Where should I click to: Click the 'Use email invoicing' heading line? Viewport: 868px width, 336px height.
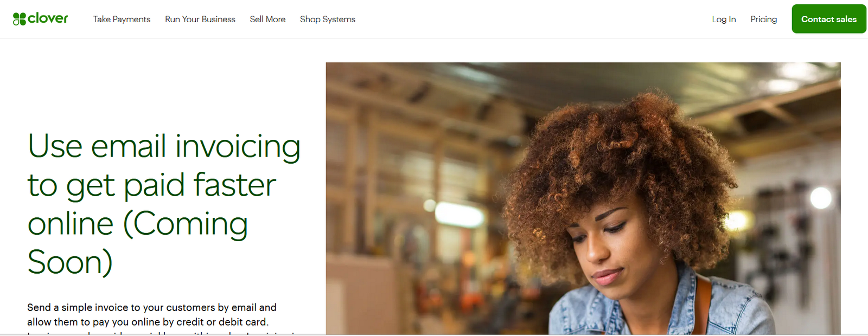point(164,146)
